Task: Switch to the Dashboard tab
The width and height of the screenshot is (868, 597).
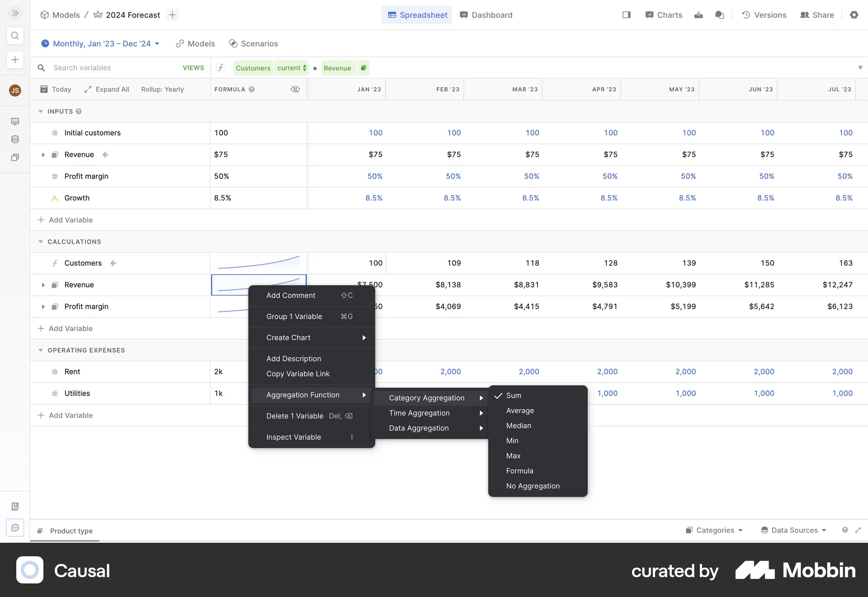Action: click(x=486, y=15)
